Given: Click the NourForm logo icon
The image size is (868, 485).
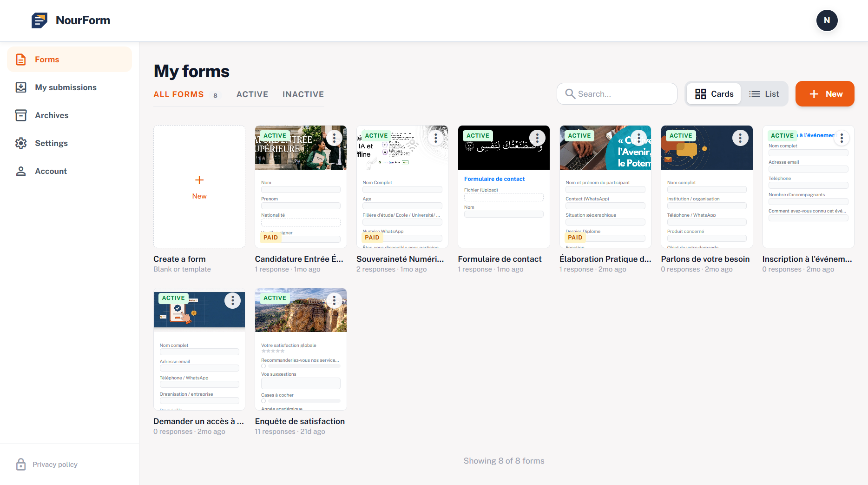Looking at the screenshot, I should pyautogui.click(x=39, y=20).
